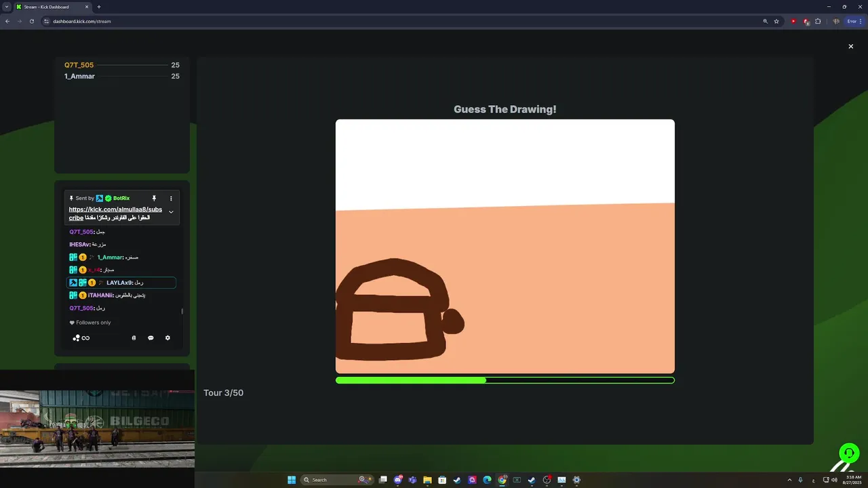Select LAYLAx9 chat message
This screenshot has height=488, width=868.
121,283
